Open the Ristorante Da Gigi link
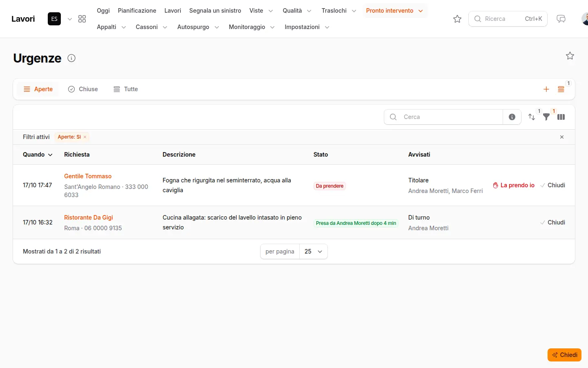The height and width of the screenshot is (368, 588). point(89,218)
